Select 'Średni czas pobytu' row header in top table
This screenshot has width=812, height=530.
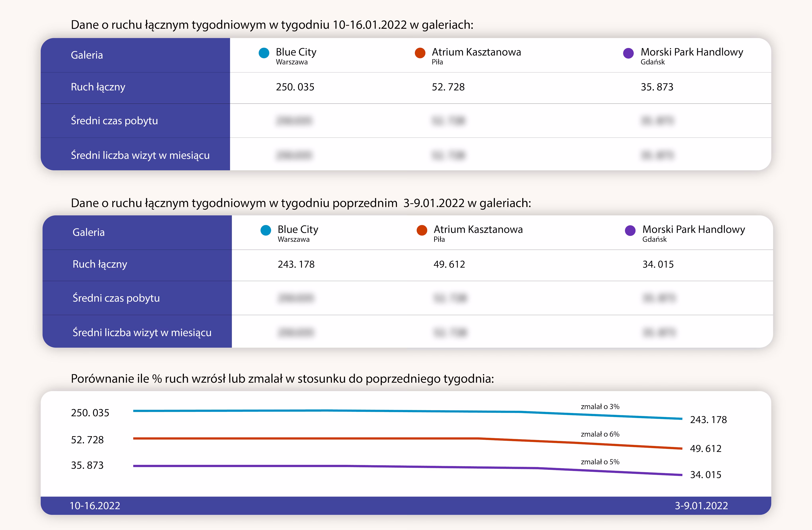114,121
